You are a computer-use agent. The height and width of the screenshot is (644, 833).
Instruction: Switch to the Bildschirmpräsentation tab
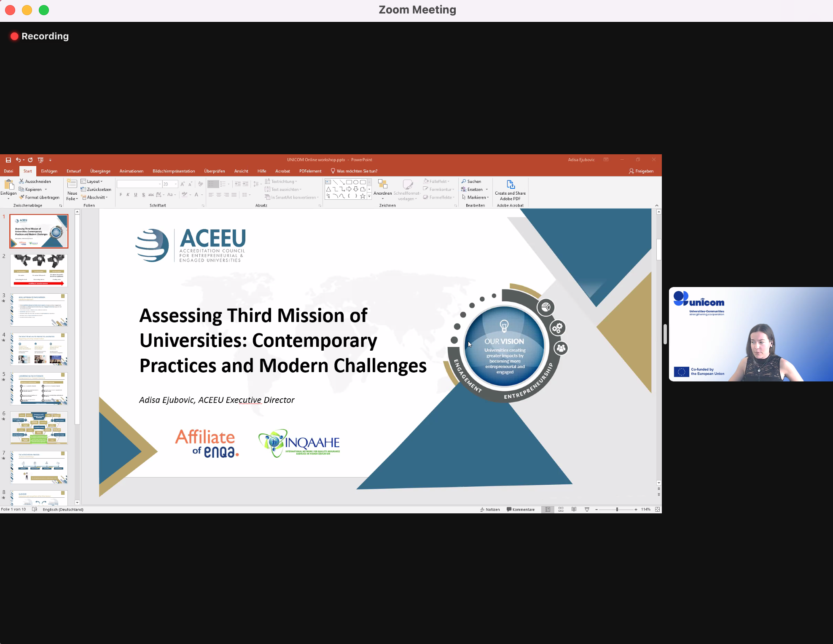click(x=174, y=171)
